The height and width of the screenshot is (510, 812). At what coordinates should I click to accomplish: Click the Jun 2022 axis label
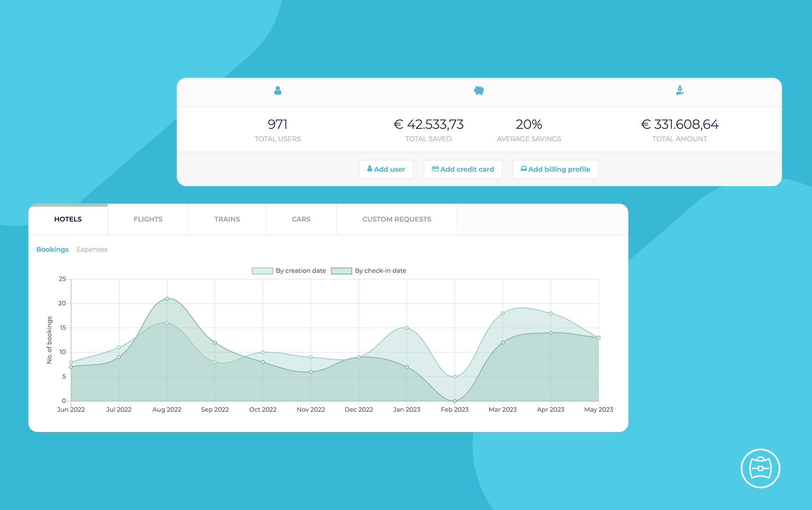tap(71, 409)
